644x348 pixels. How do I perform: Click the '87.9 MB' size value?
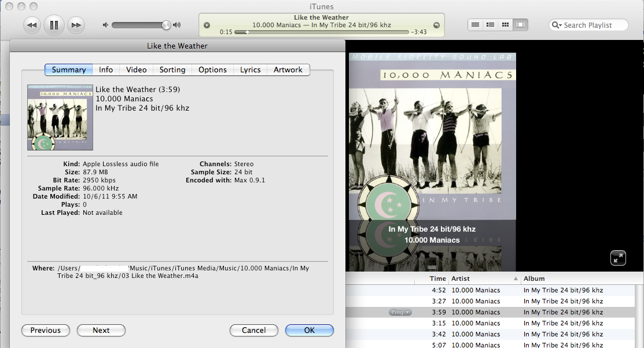coord(95,172)
